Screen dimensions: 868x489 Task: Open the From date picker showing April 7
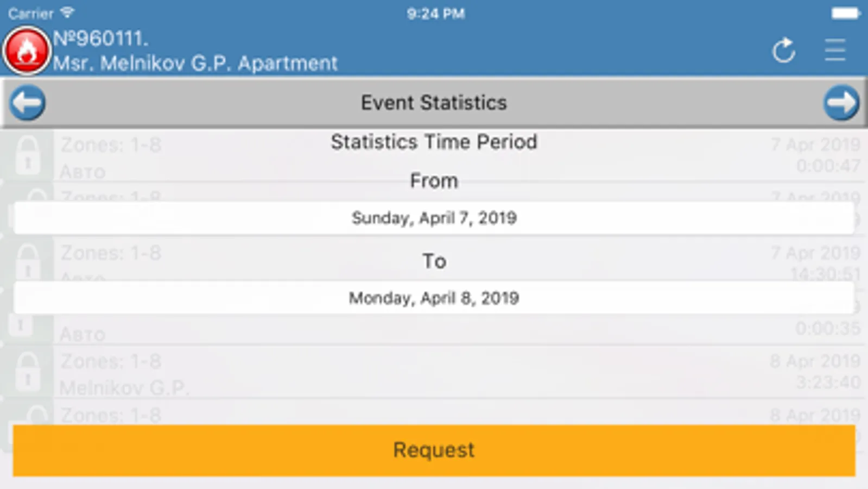coord(434,218)
